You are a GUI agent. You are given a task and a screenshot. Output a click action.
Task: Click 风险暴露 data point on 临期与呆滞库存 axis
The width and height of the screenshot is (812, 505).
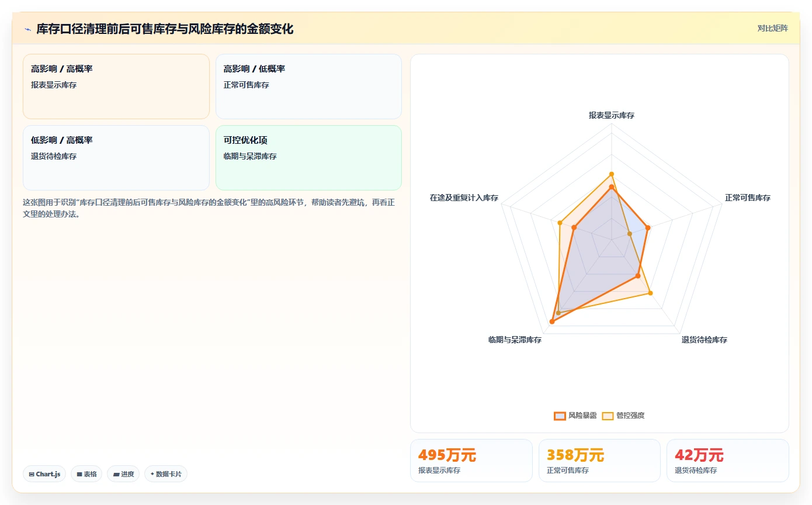tap(552, 321)
